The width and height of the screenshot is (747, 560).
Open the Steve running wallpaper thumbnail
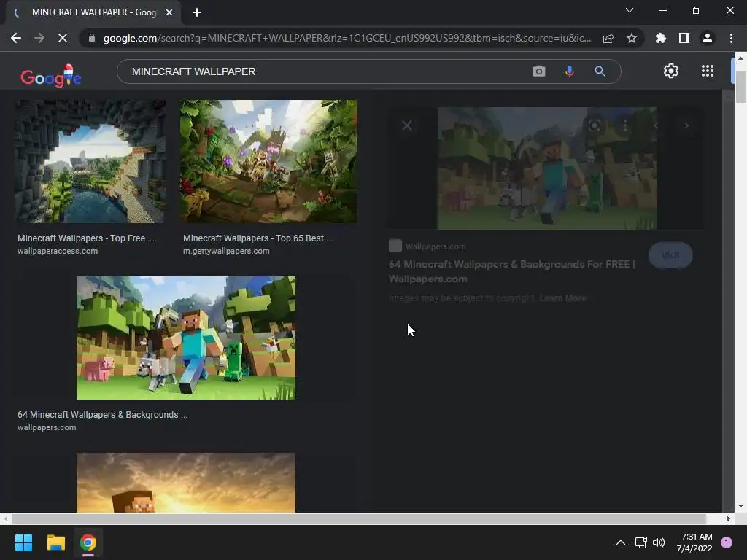(186, 338)
